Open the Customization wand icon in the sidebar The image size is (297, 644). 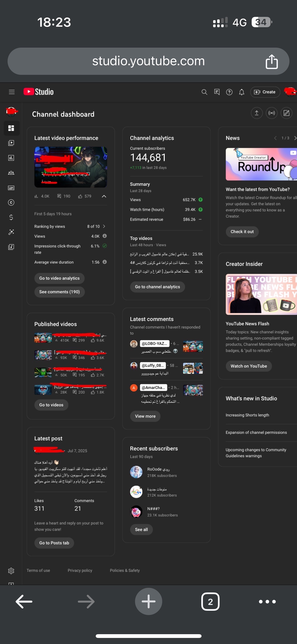click(11, 232)
